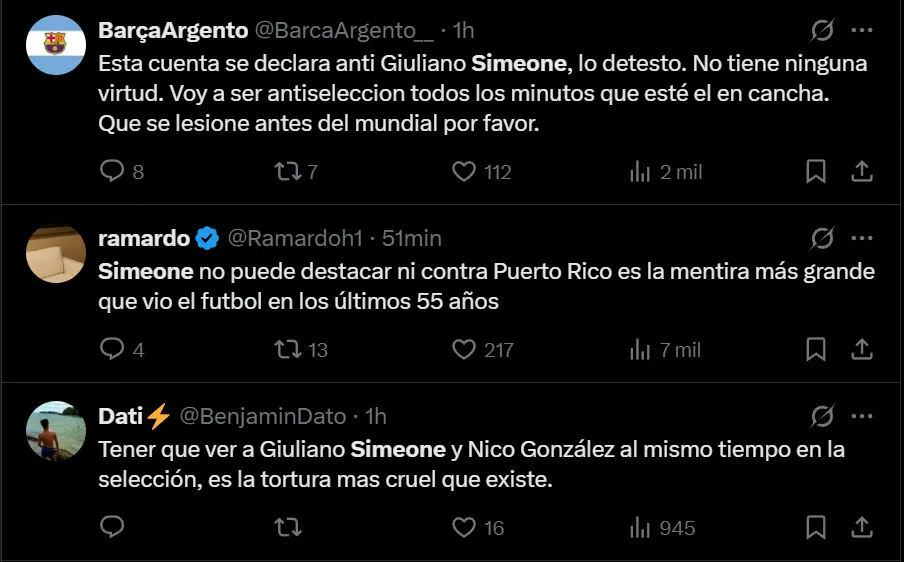Open more options on ramardo tweet
The height and width of the screenshot is (562, 904).
(x=861, y=239)
